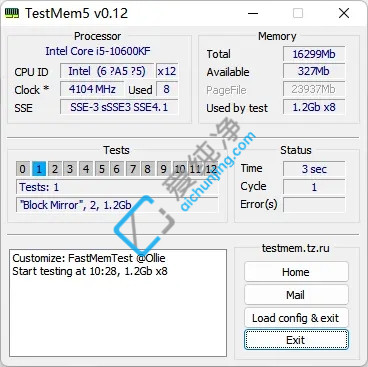
Task: Click the 4104 MHz clock field
Action: [x=92, y=89]
